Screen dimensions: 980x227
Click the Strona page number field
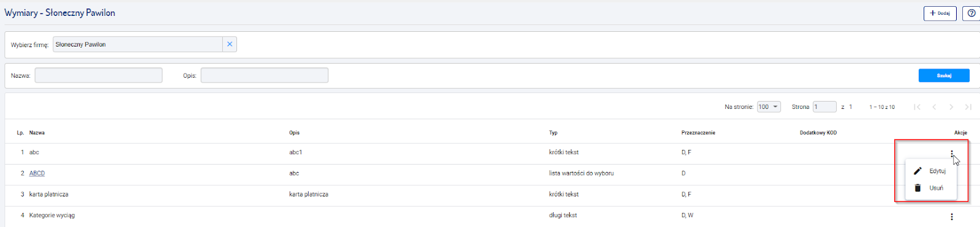(824, 106)
